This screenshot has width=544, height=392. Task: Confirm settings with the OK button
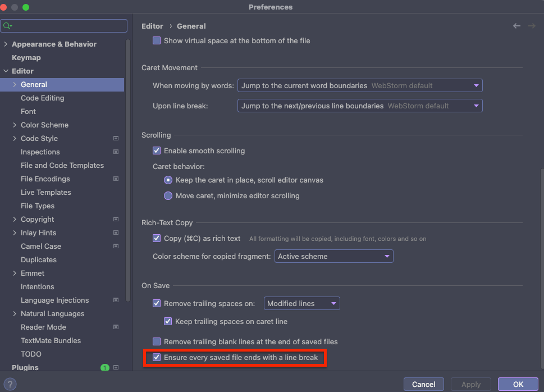pos(518,384)
